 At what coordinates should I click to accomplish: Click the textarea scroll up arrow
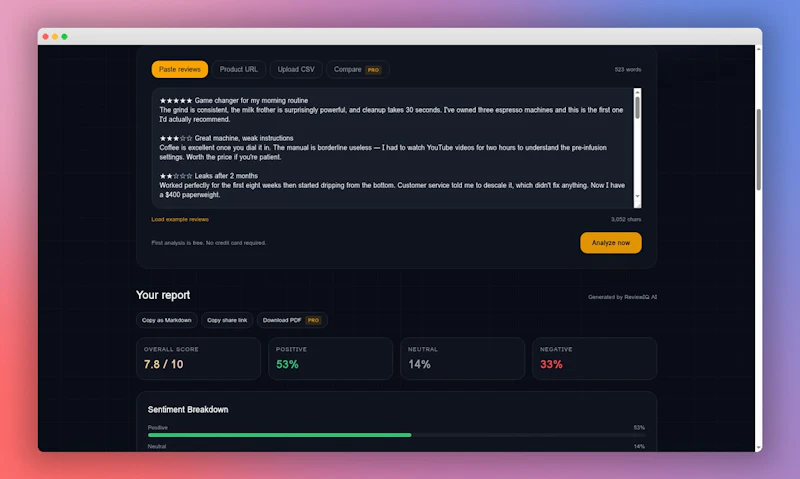point(637,92)
